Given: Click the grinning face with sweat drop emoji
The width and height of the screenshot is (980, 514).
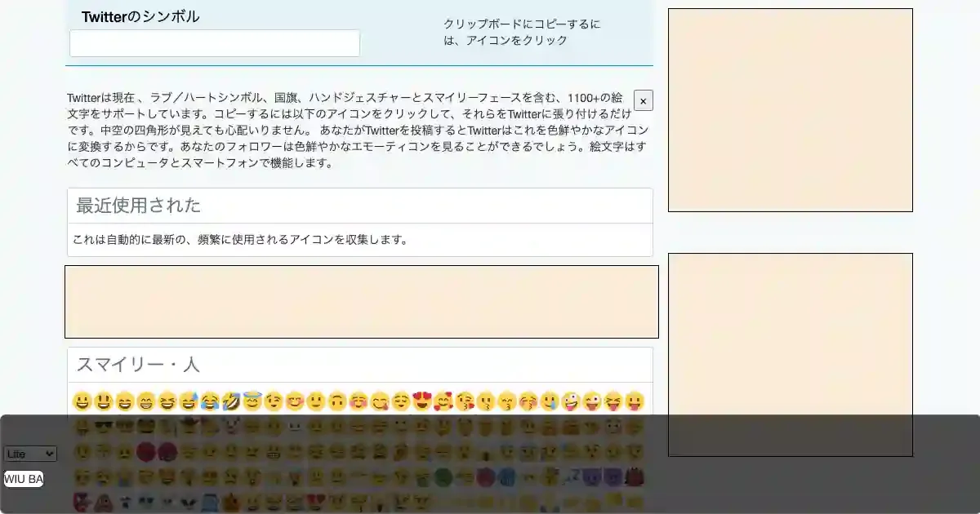Looking at the screenshot, I should point(189,401).
